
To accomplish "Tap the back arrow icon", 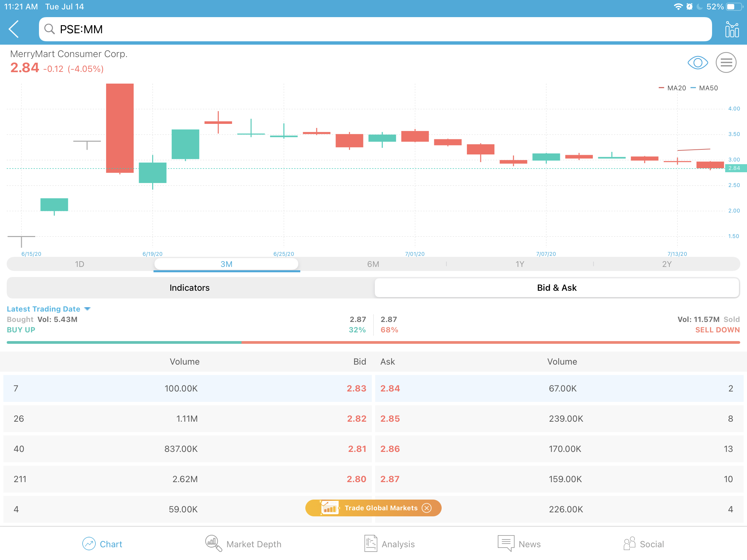I will 14,29.
